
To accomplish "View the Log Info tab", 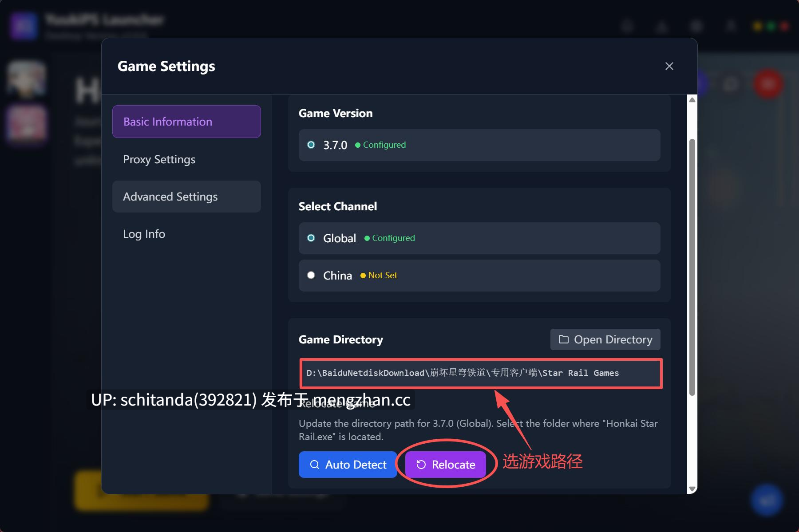I will tap(186, 234).
